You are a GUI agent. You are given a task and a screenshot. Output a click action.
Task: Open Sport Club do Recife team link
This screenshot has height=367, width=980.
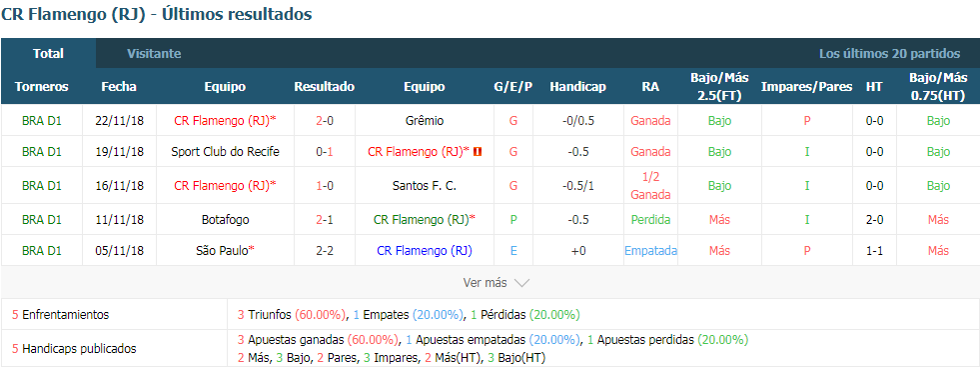click(x=225, y=151)
